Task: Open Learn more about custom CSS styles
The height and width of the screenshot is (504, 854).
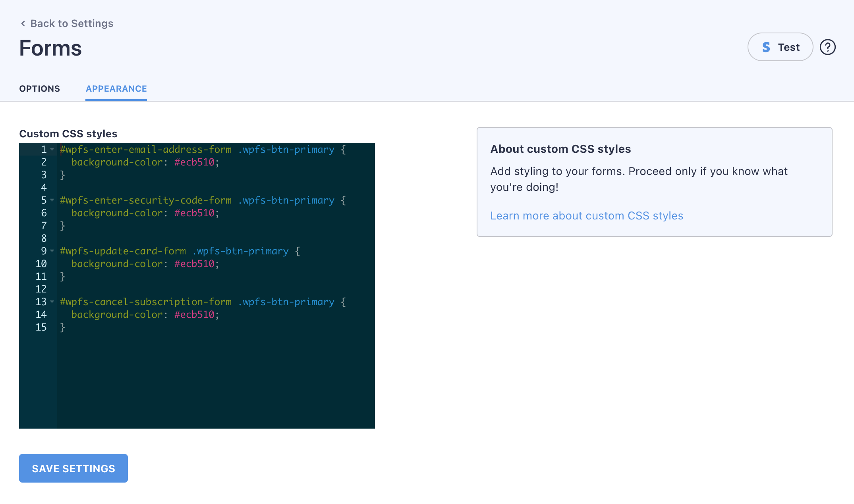Action: point(586,215)
